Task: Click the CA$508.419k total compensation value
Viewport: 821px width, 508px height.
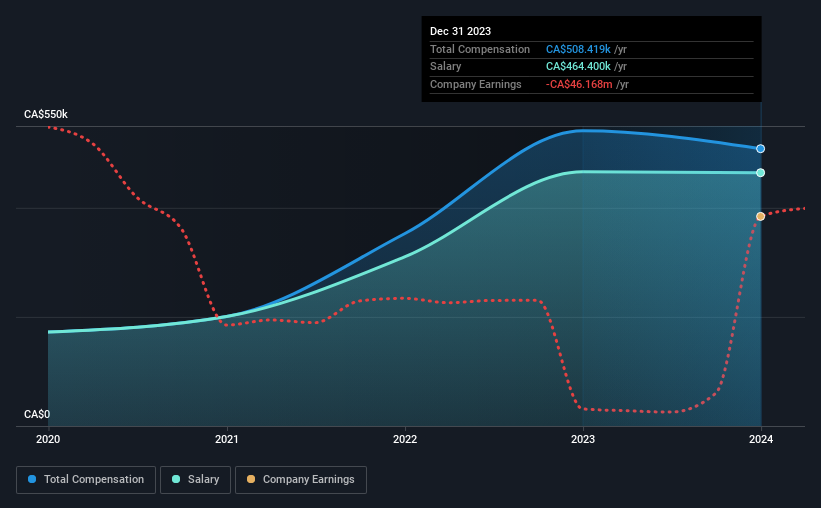Action: (x=578, y=49)
